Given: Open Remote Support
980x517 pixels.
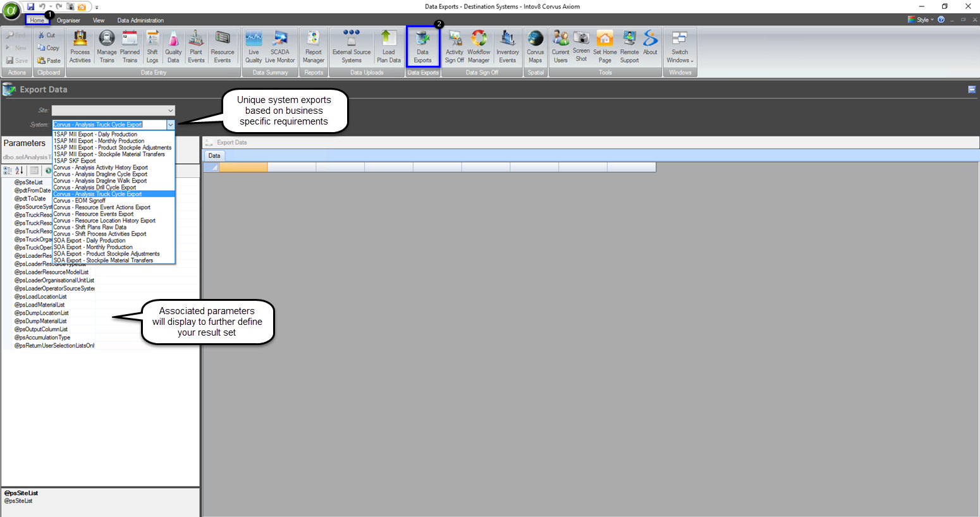Looking at the screenshot, I should coord(629,47).
